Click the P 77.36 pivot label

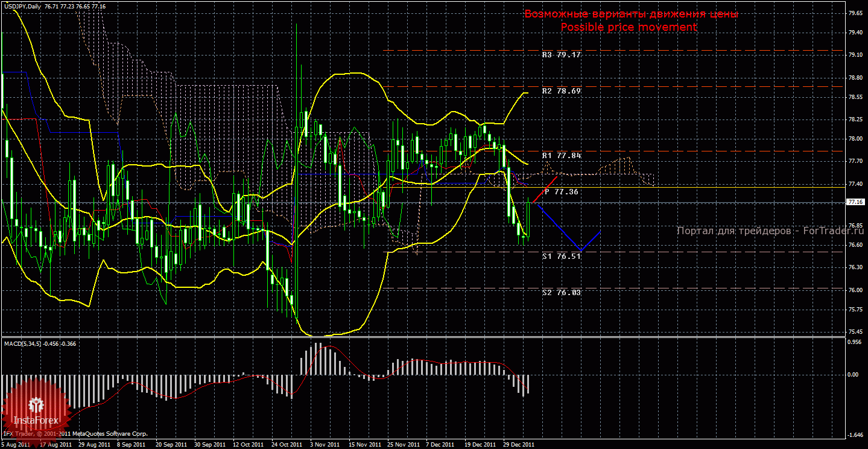[x=561, y=192]
